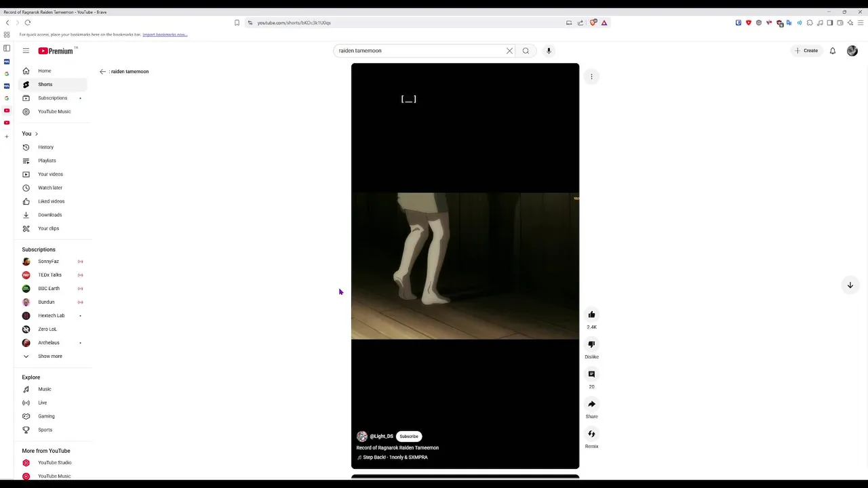Open Brave main hamburger menu
Image resolution: width=868 pixels, height=488 pixels.
coord(860,22)
